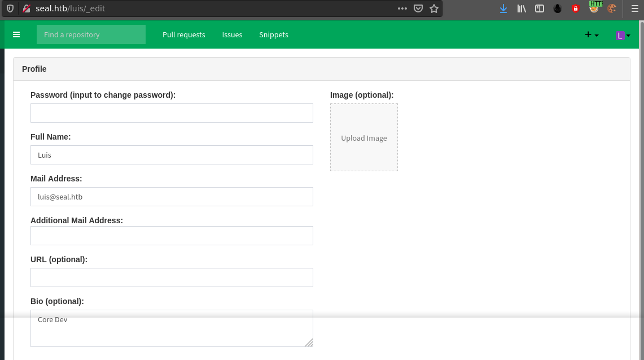Click the tracking protection shield icon
The height and width of the screenshot is (360, 644).
(10, 8)
